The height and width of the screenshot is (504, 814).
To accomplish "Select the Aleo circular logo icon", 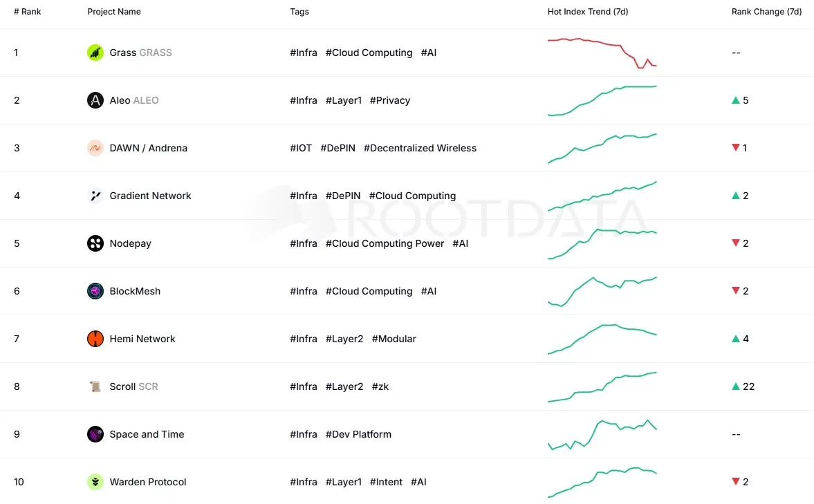I will click(x=96, y=100).
